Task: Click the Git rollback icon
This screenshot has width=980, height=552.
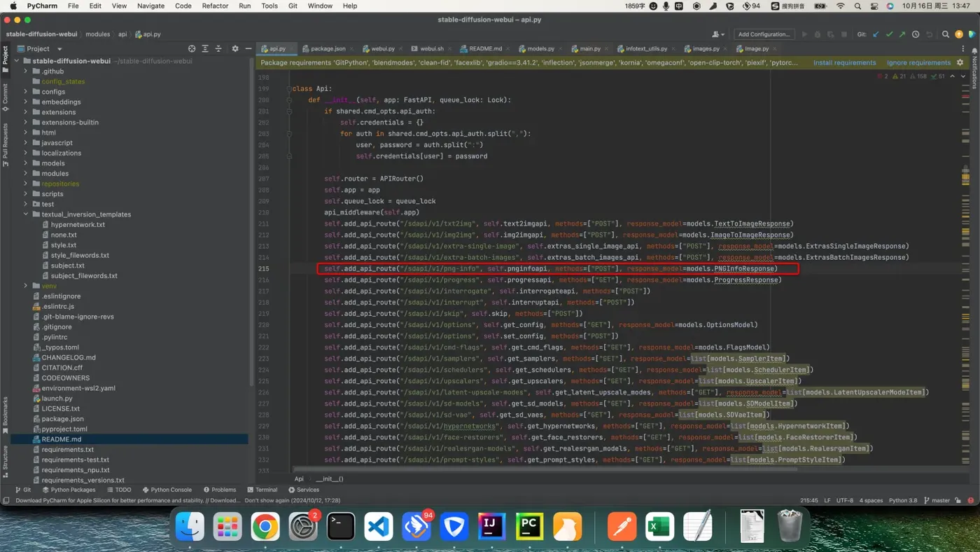Action: tap(929, 34)
